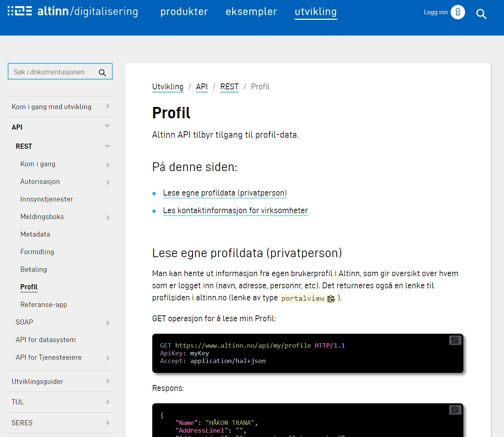Screen dimensions: 504x437
Task: Open Formidling sidebar item
Action: tap(37, 252)
